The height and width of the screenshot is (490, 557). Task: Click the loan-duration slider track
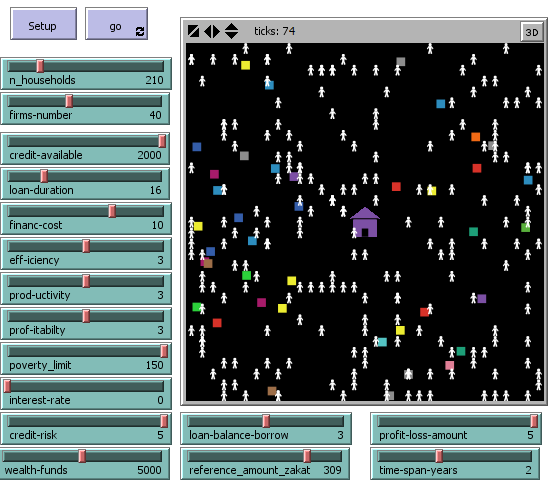coord(85,176)
